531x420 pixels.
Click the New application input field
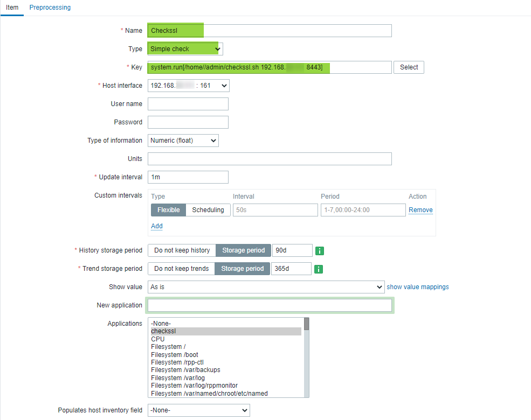270,305
